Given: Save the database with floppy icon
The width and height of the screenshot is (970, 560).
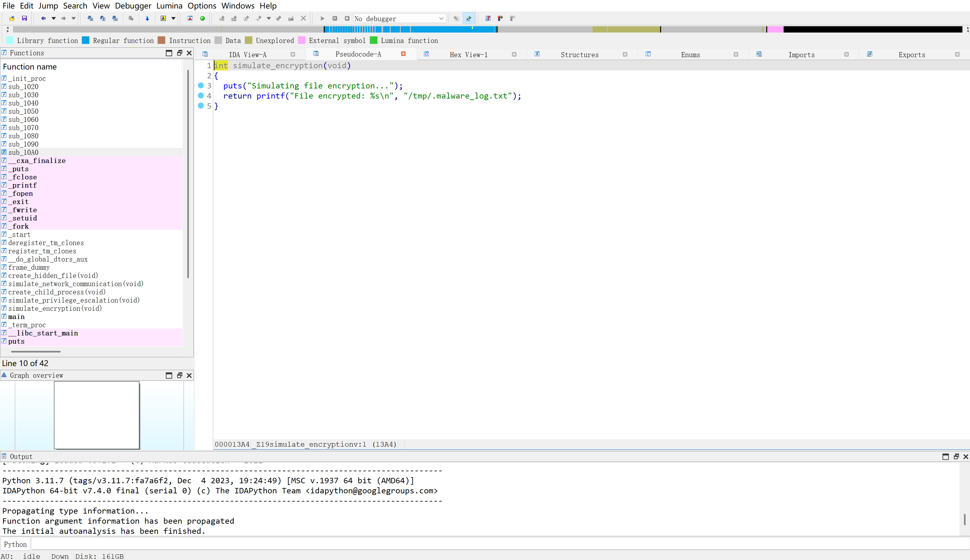Looking at the screenshot, I should [x=24, y=18].
